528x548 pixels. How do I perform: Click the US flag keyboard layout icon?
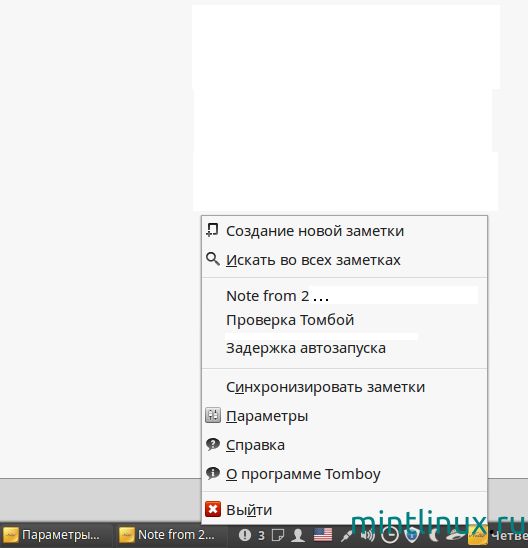(x=323, y=535)
